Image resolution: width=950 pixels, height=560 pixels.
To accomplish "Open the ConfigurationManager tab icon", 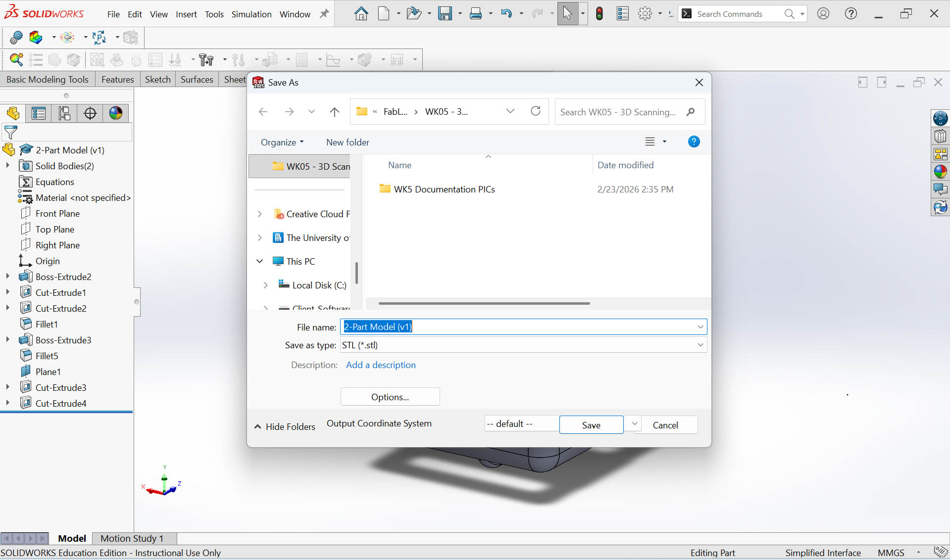I will pos(64,113).
